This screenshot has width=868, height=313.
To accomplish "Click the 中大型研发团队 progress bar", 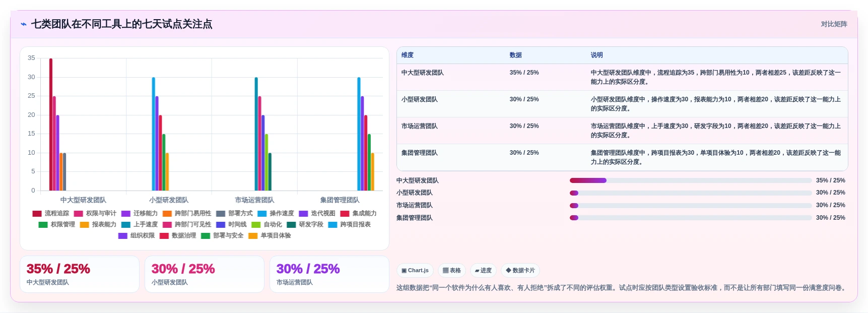I will pos(691,180).
